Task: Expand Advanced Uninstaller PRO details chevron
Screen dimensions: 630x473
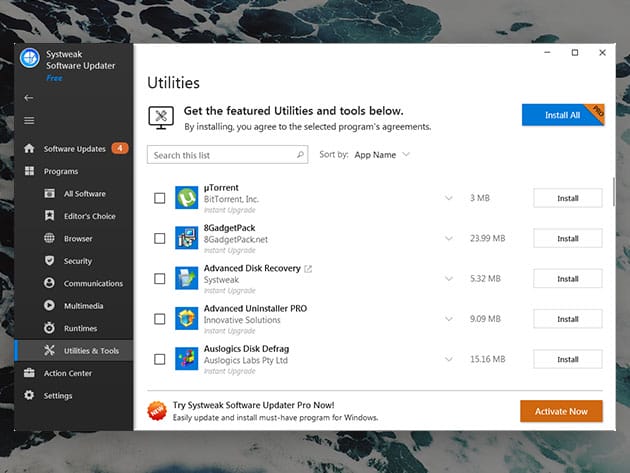Action: click(449, 319)
